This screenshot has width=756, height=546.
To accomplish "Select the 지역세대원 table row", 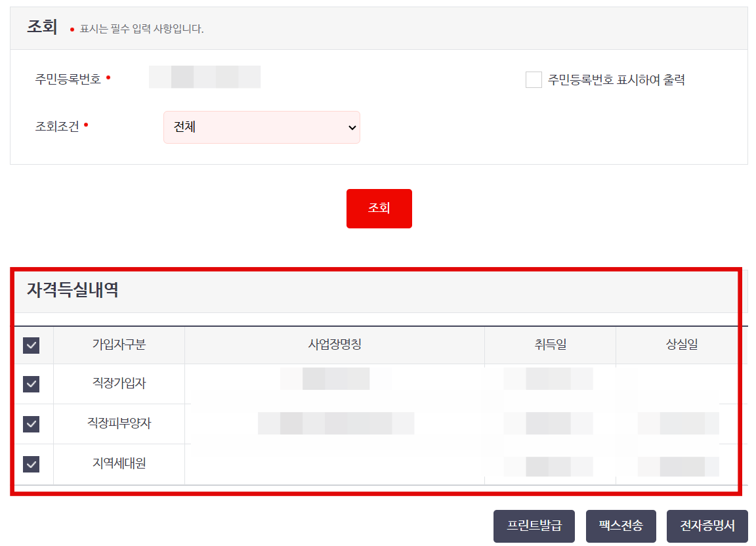I will (x=118, y=464).
